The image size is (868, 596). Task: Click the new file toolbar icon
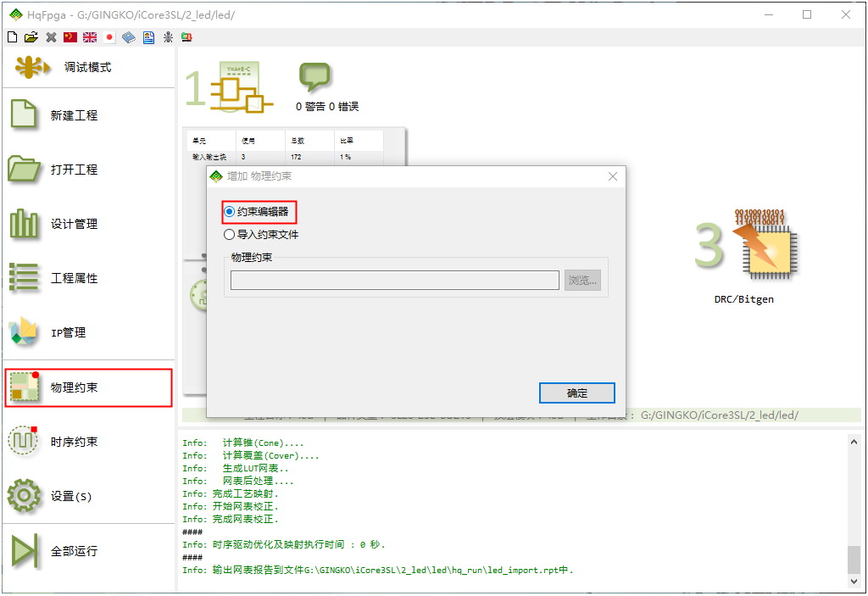coord(12,37)
